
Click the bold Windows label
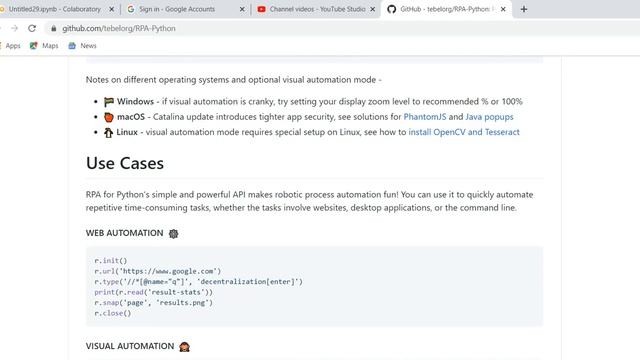(x=135, y=101)
